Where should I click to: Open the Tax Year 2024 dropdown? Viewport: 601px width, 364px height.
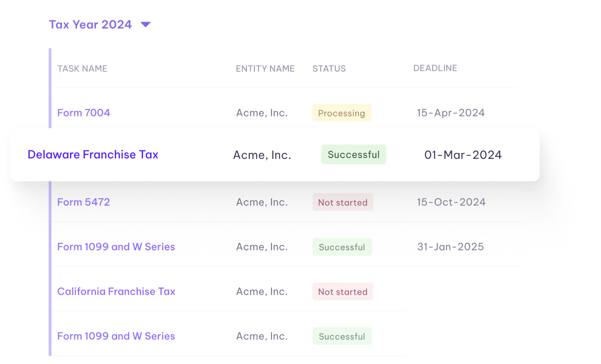click(90, 24)
